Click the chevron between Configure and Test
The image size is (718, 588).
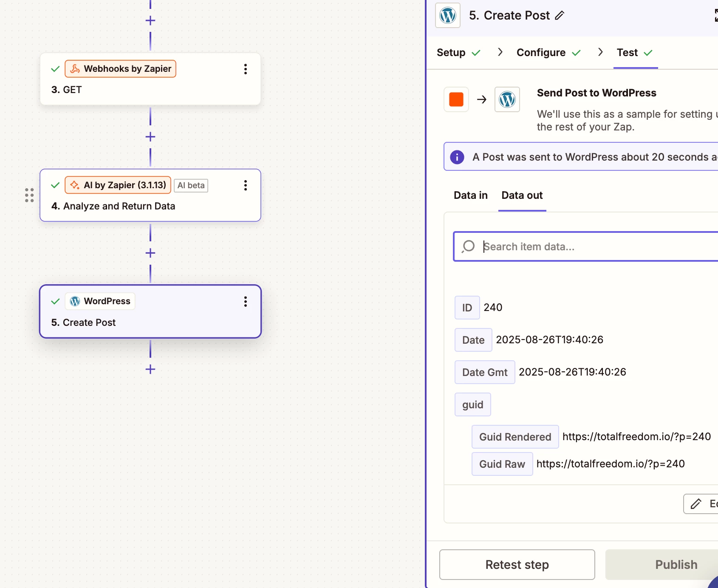click(600, 52)
